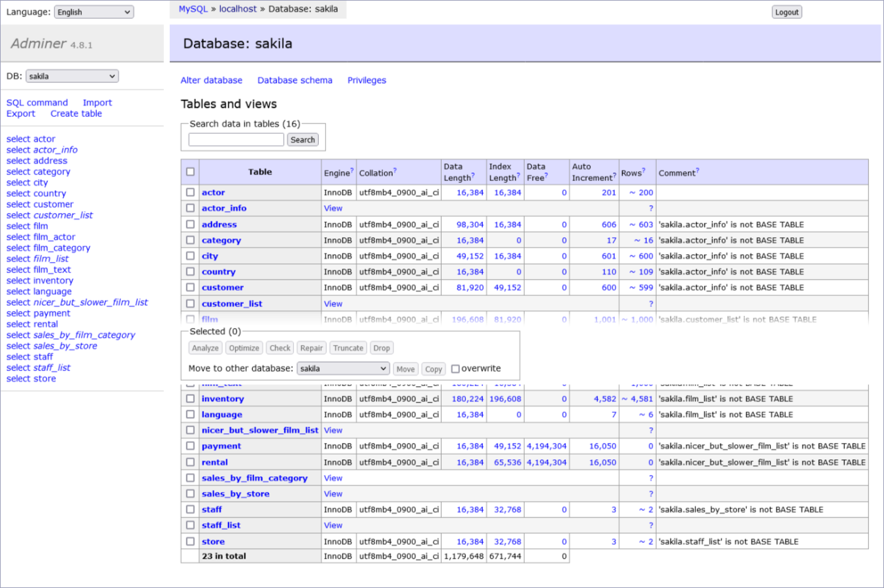Open help for the Data Free column
884x588 pixels.
tap(547, 176)
